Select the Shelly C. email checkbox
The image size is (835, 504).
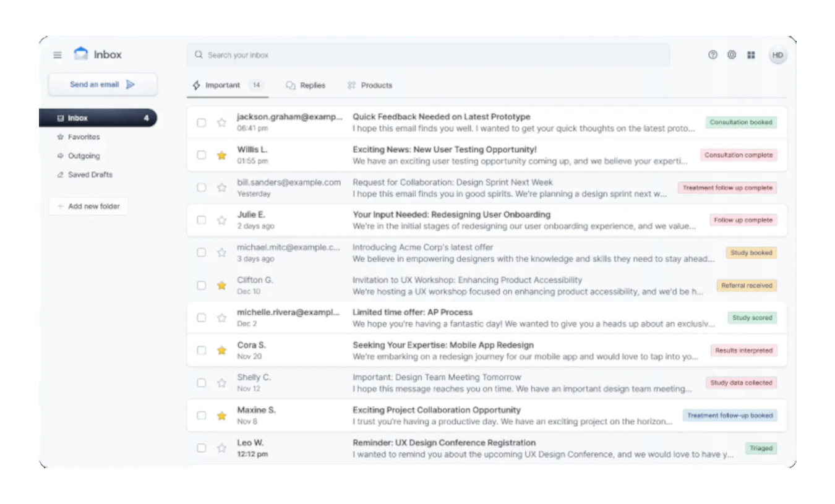coord(202,383)
